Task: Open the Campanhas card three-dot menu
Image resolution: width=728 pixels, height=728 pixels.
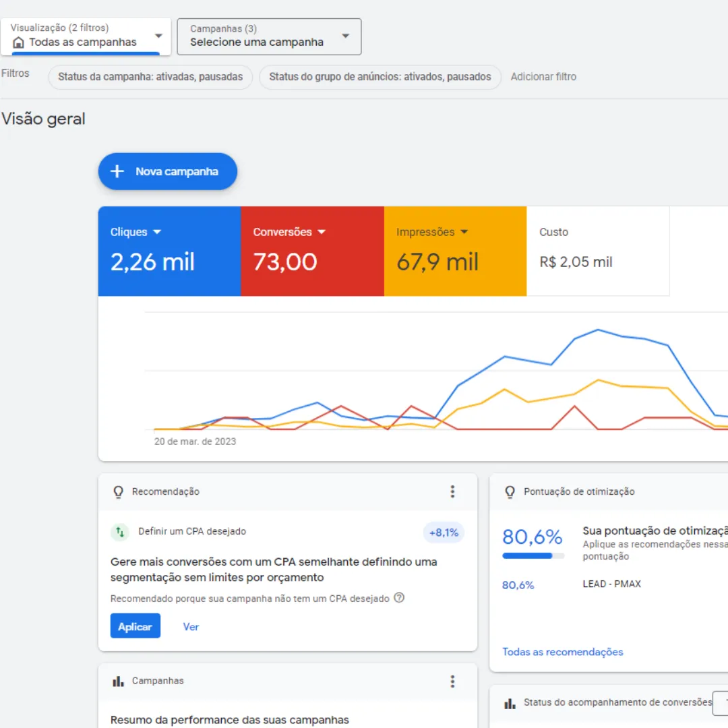Action: (x=452, y=681)
